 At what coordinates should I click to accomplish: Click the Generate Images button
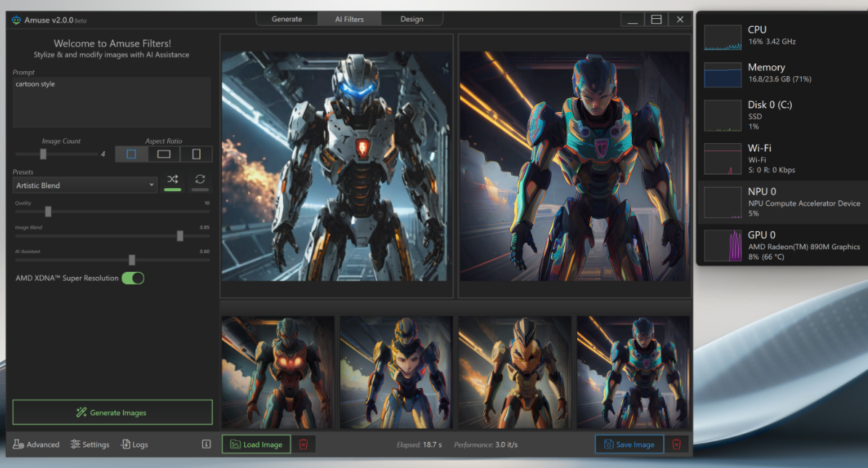click(x=112, y=412)
